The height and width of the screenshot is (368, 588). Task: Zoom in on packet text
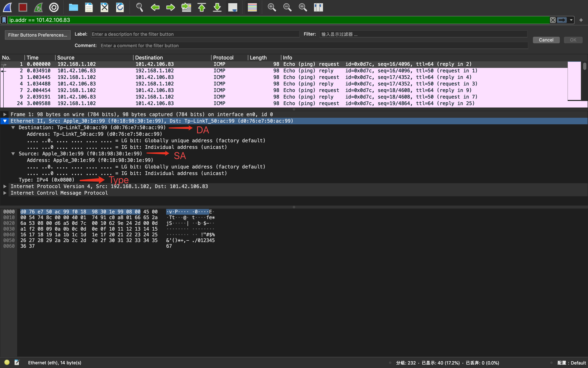[272, 7]
